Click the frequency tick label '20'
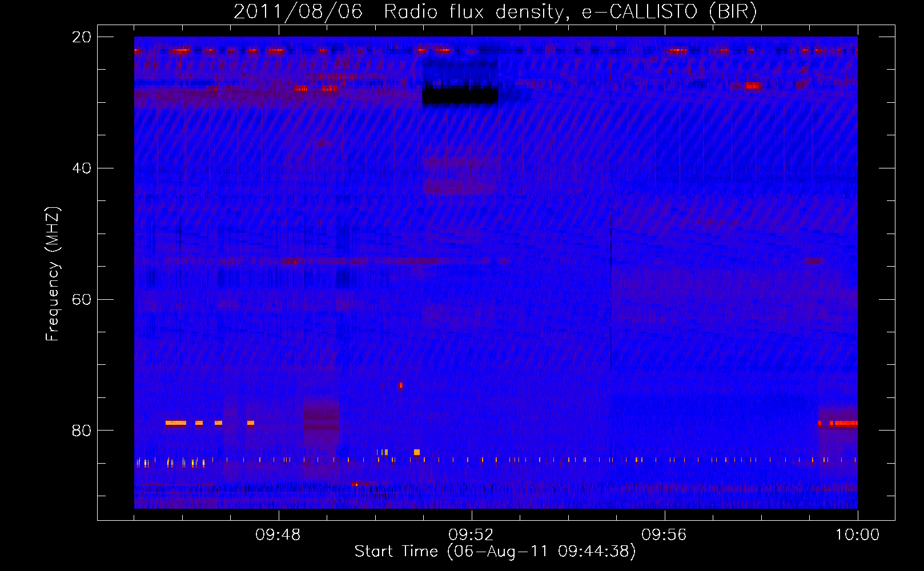Image resolution: width=924 pixels, height=571 pixels. (x=82, y=37)
